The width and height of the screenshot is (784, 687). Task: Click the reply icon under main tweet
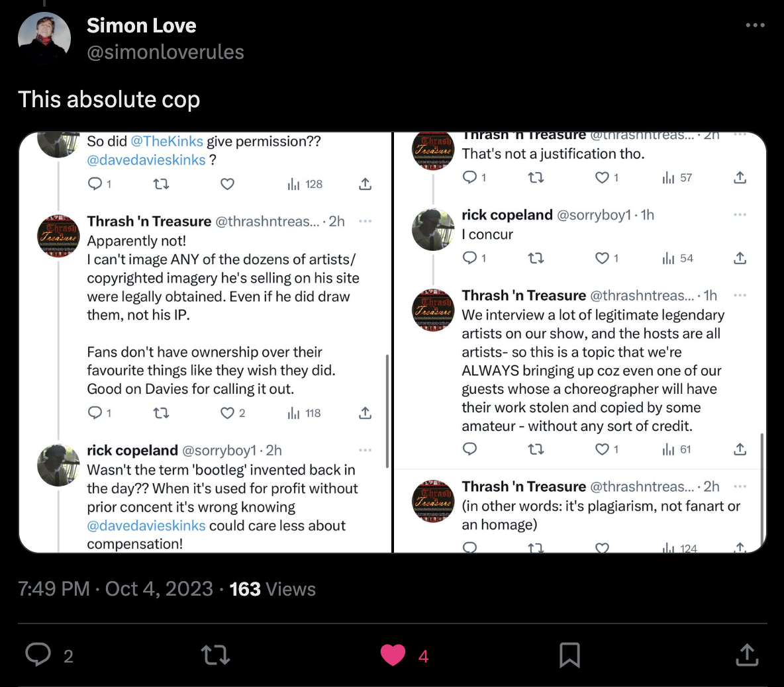point(38,655)
